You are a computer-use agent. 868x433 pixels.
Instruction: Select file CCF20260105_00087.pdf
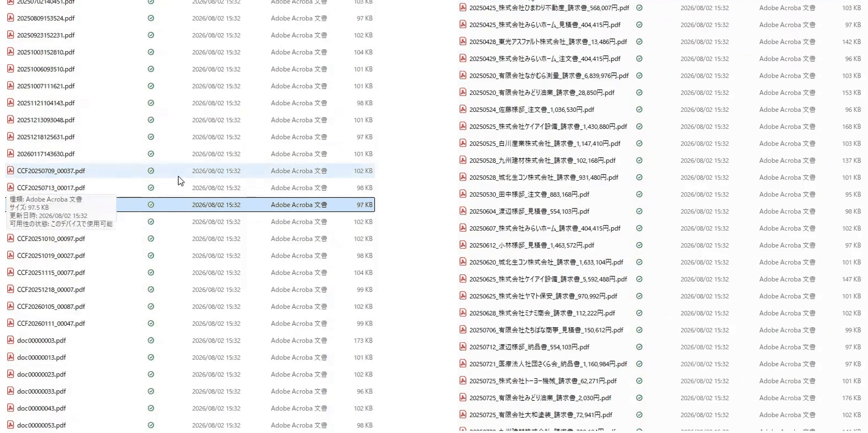pyautogui.click(x=51, y=306)
